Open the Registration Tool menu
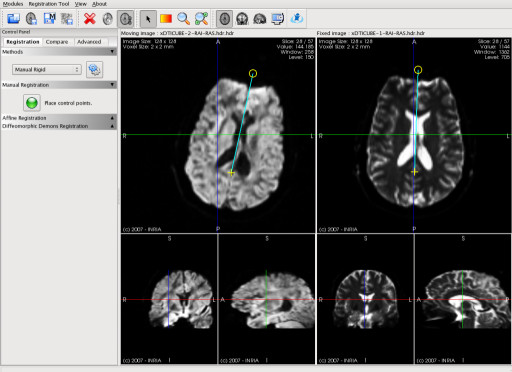The height and width of the screenshot is (372, 512). (x=49, y=4)
